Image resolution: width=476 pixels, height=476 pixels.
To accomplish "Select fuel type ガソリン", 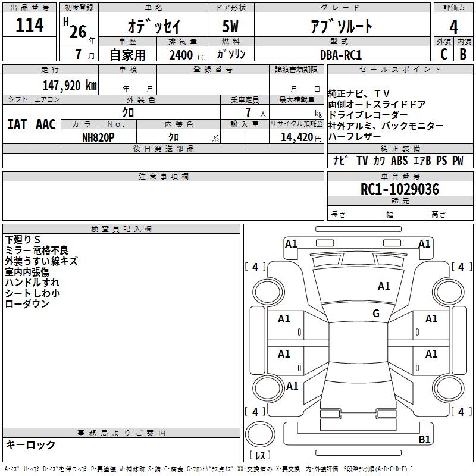I will coord(231,54).
